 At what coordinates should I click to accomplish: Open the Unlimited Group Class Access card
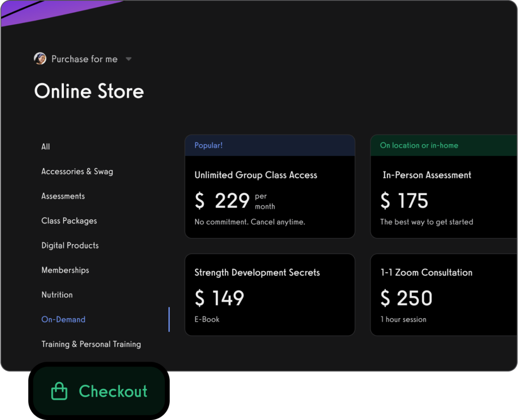click(x=270, y=197)
